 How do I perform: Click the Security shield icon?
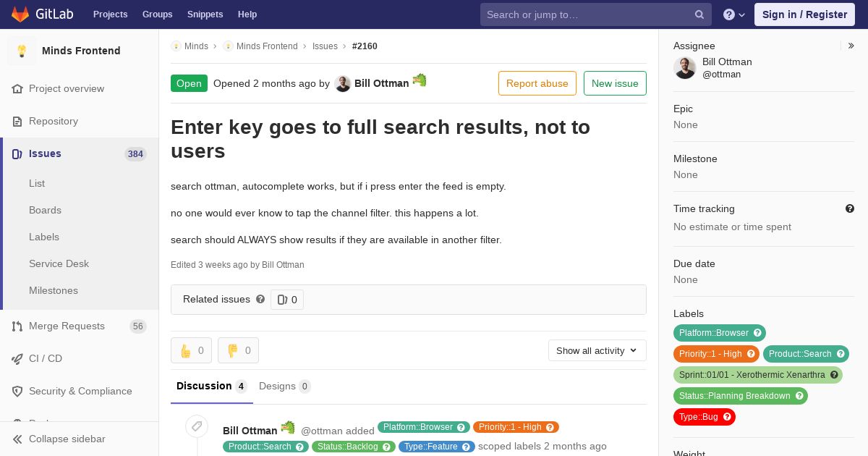[x=17, y=391]
